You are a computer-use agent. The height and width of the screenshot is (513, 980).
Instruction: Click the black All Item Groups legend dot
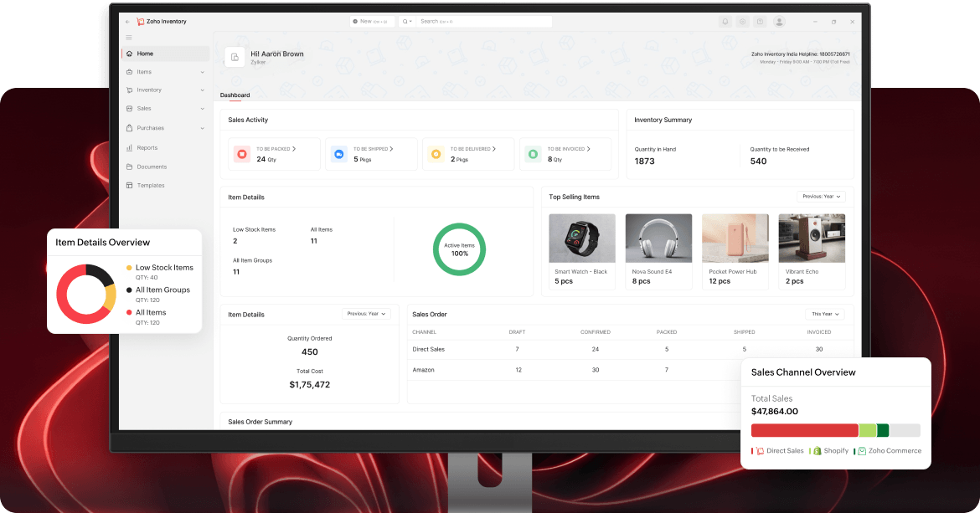[129, 290]
